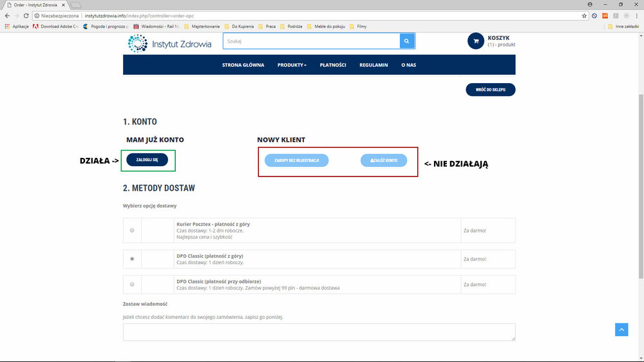
Task: Go to STRONA GŁÓWNA menu item
Action: [243, 65]
